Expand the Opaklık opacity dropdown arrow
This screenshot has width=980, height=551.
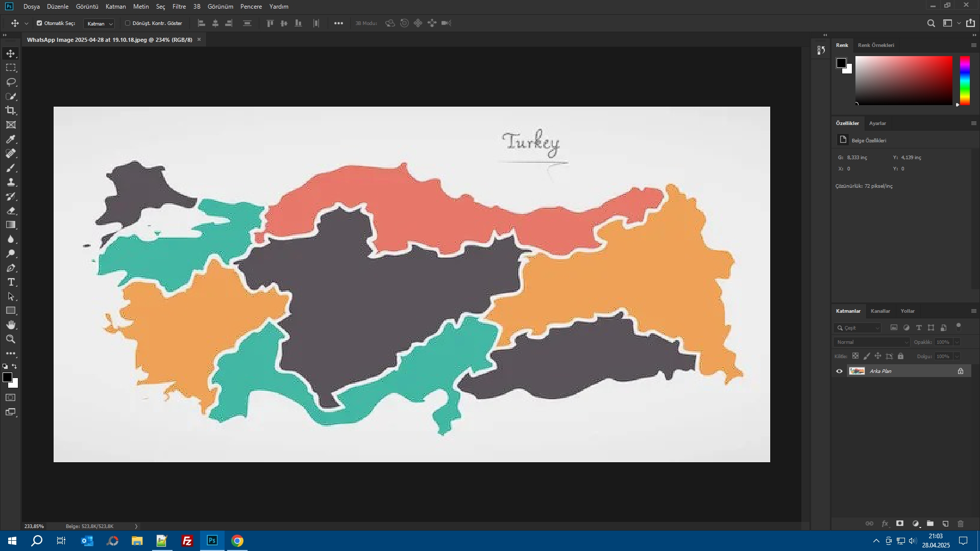click(957, 342)
